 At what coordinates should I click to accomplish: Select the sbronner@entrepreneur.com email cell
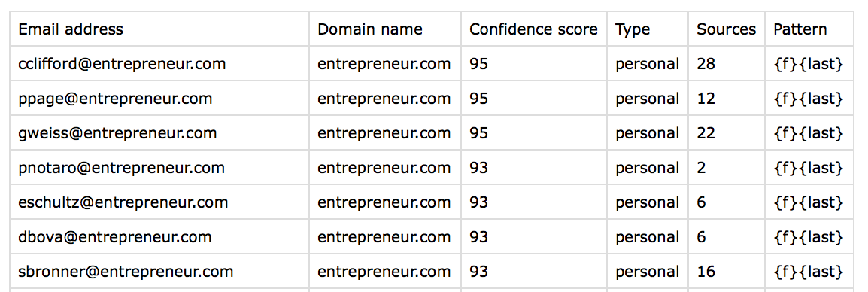159,272
